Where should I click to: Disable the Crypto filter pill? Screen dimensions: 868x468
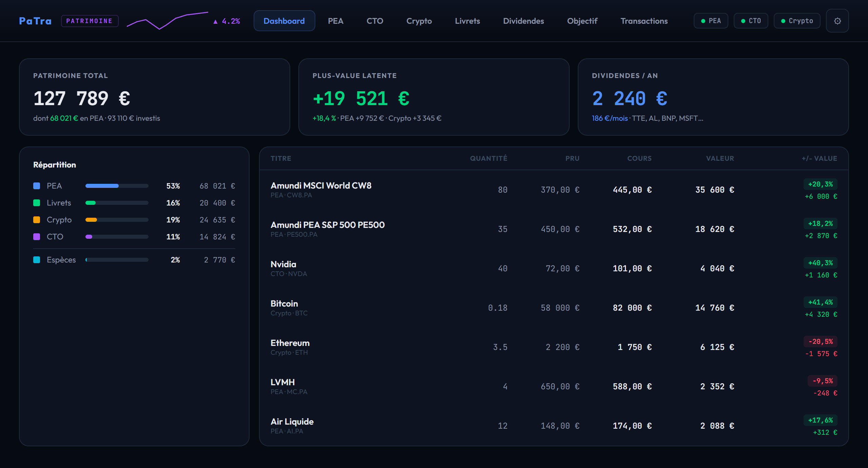coord(797,21)
